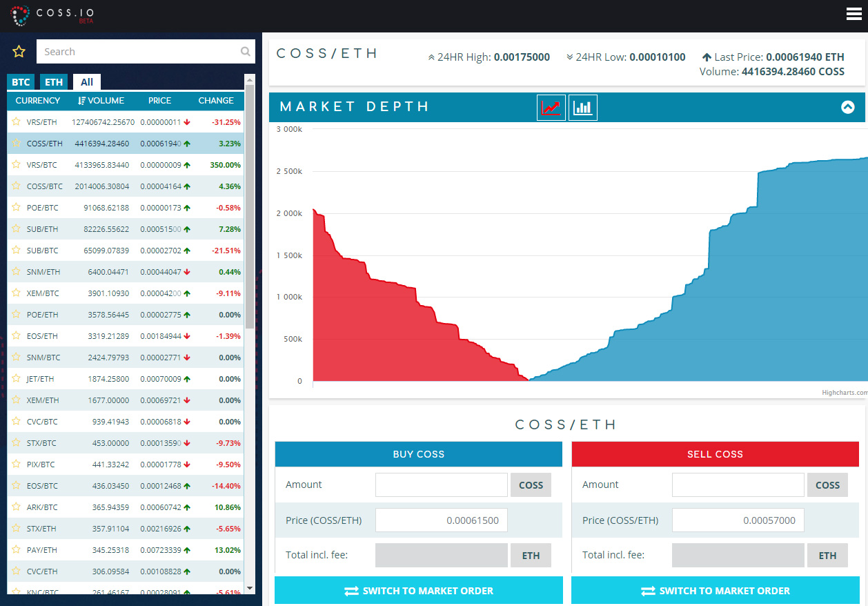Star the XEM/BTC pair
This screenshot has height=606, width=868.
coord(17,293)
